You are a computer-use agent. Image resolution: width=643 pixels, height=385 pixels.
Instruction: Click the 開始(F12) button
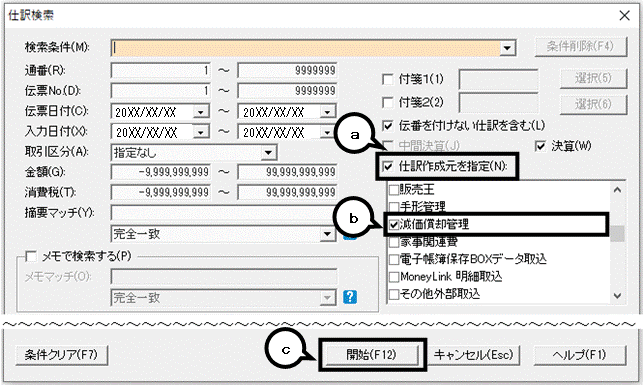[372, 355]
